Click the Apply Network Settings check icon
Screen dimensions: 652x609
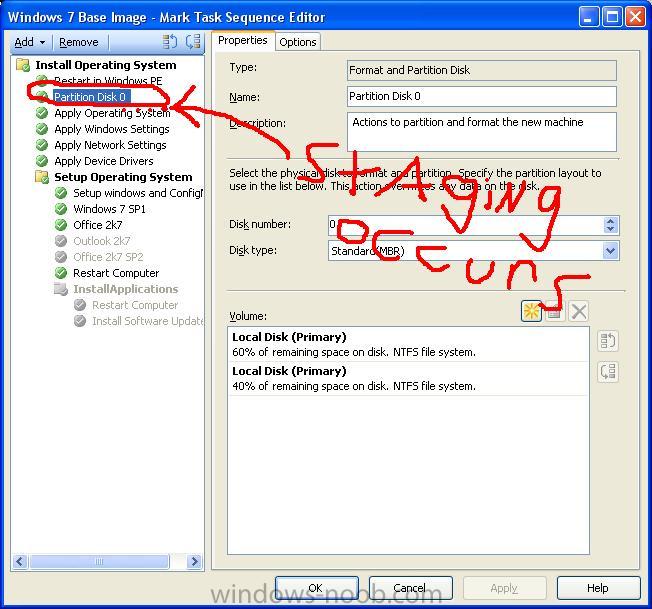(42, 145)
